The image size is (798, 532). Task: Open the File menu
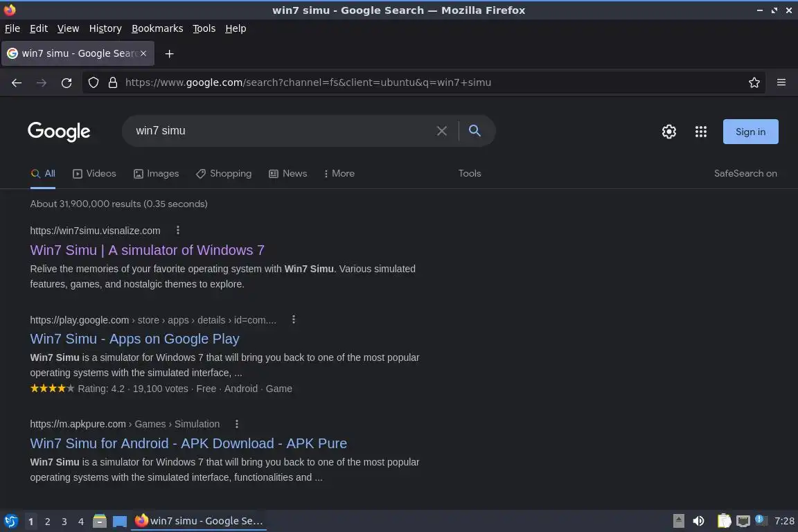[12, 28]
